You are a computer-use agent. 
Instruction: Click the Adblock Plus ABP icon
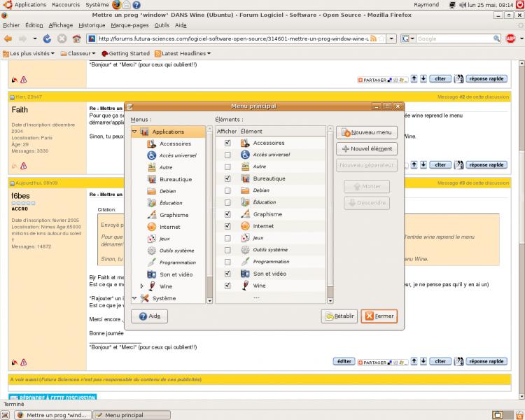(x=510, y=39)
